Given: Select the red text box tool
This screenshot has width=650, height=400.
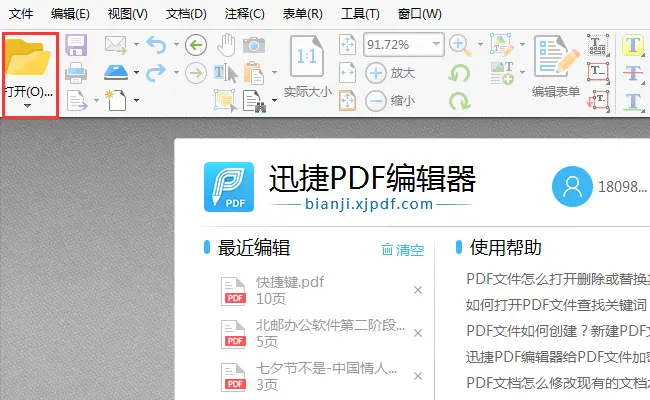Looking at the screenshot, I should point(598,73).
